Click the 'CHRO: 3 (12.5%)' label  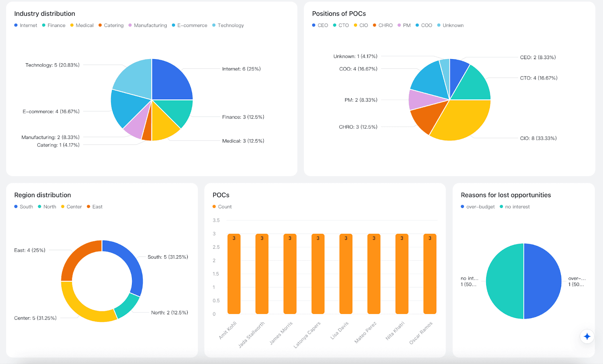(x=358, y=127)
